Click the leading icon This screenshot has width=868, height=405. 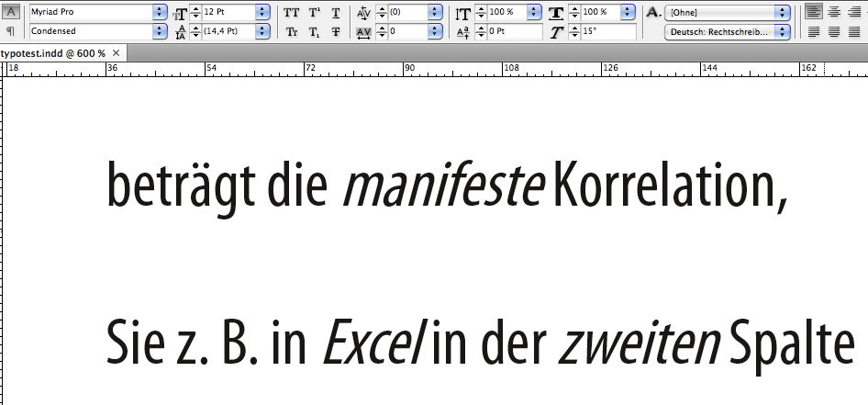coord(181,33)
